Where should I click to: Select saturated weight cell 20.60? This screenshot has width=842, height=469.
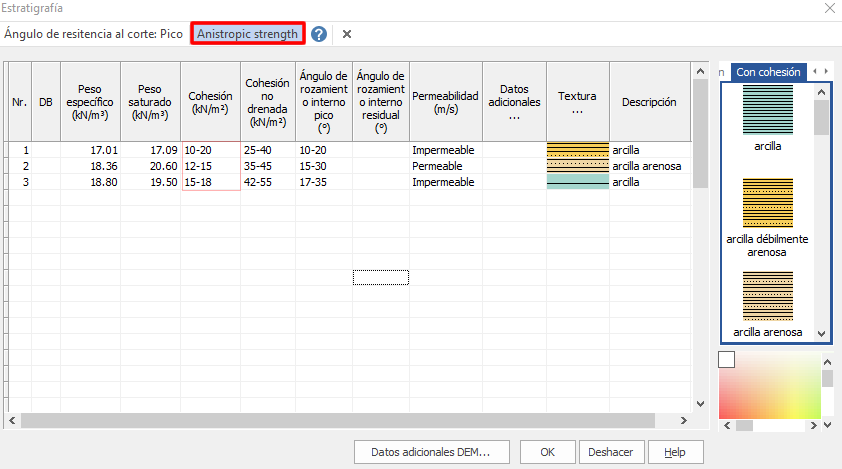(150, 166)
